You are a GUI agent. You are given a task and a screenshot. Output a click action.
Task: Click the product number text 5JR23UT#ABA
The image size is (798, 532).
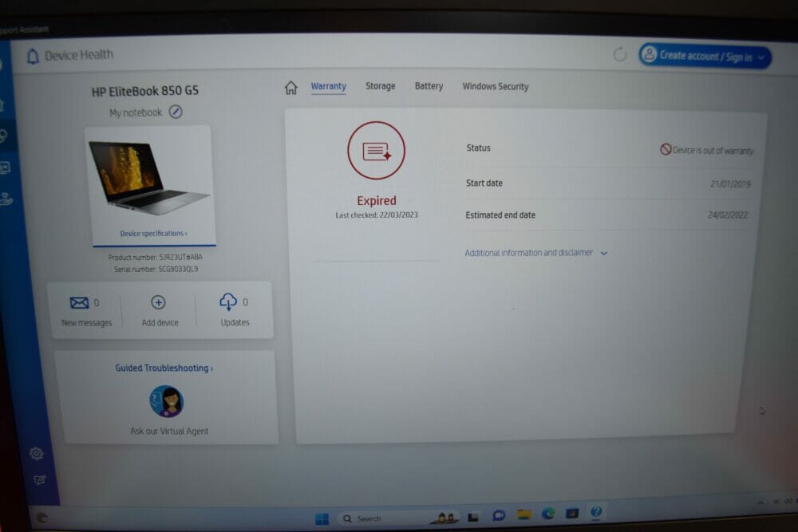[x=180, y=258]
